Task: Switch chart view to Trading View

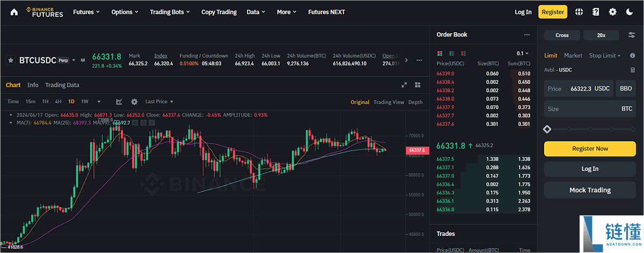Action: point(389,102)
